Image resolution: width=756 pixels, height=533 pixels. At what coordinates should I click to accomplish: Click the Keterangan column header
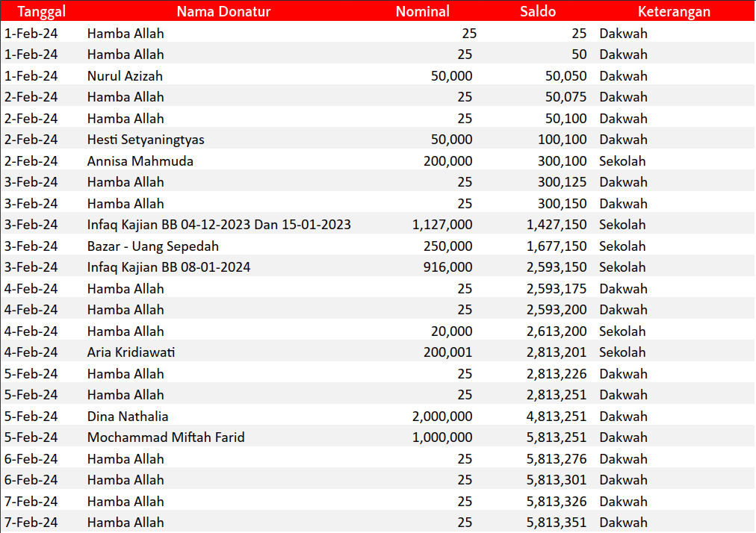click(674, 11)
